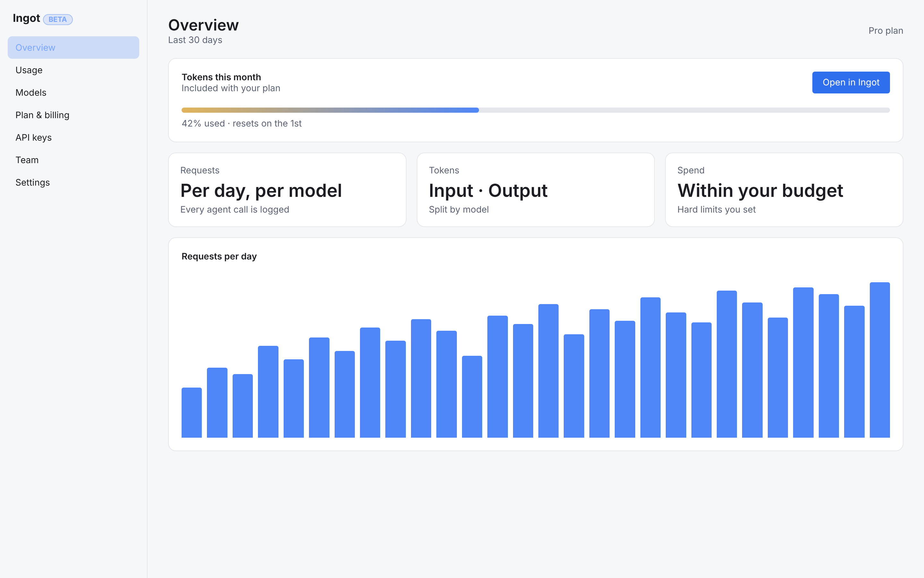Screen dimensions: 924x578
Task: Click the Overview page heading
Action: pyautogui.click(x=203, y=25)
